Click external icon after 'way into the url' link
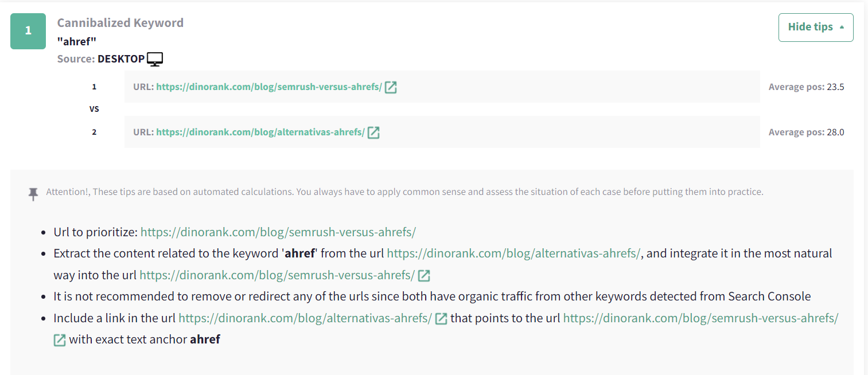This screenshot has height=375, width=868. tap(424, 276)
